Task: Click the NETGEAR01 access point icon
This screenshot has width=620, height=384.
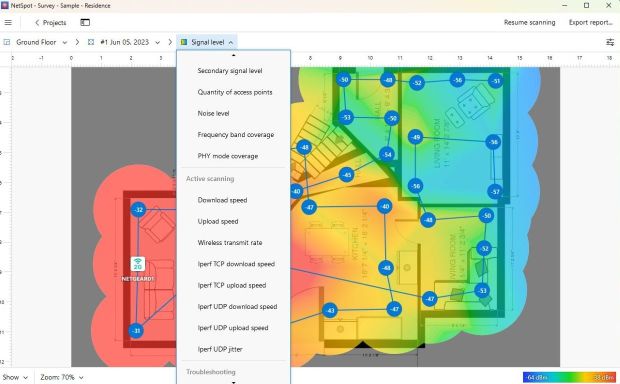Action: 138,264
